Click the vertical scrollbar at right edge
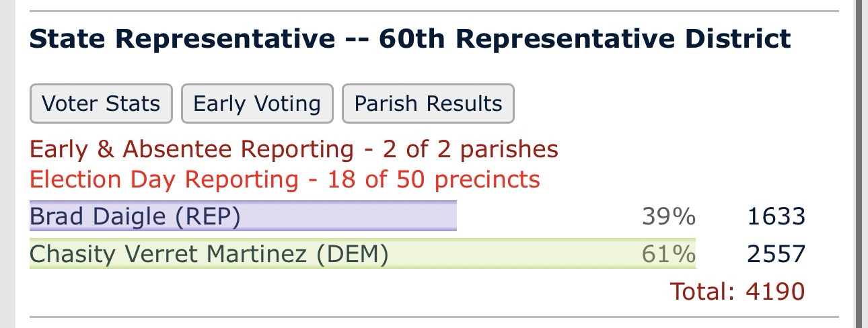Viewport: 868px width, 328px height. [859, 164]
